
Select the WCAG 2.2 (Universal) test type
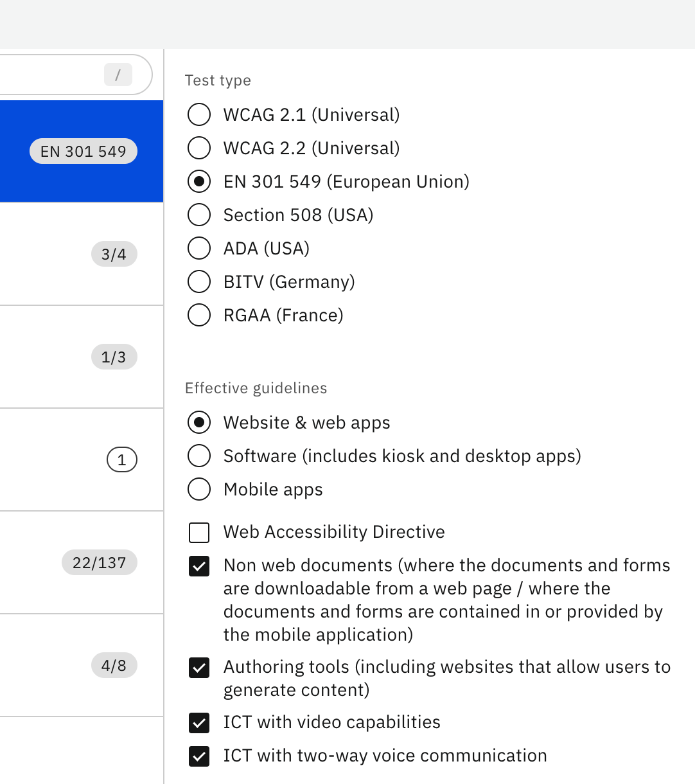tap(199, 148)
